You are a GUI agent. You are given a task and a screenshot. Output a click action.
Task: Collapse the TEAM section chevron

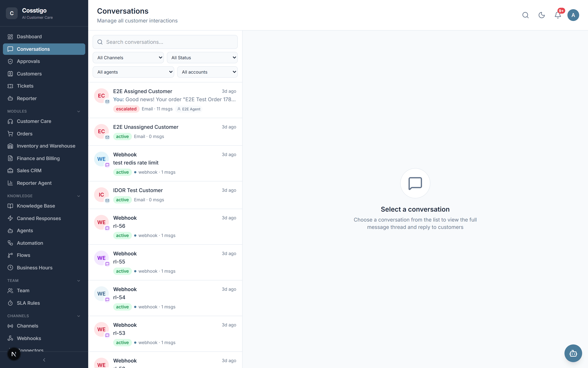(x=78, y=281)
